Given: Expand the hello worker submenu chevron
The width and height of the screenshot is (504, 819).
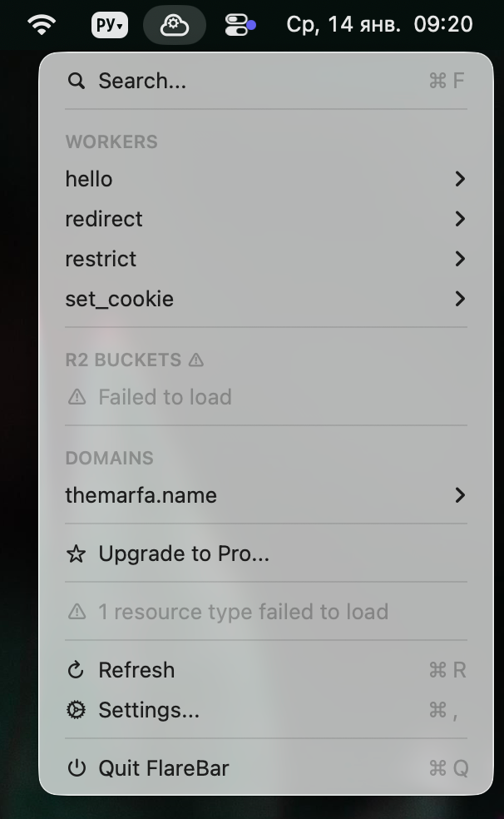Looking at the screenshot, I should pos(460,179).
